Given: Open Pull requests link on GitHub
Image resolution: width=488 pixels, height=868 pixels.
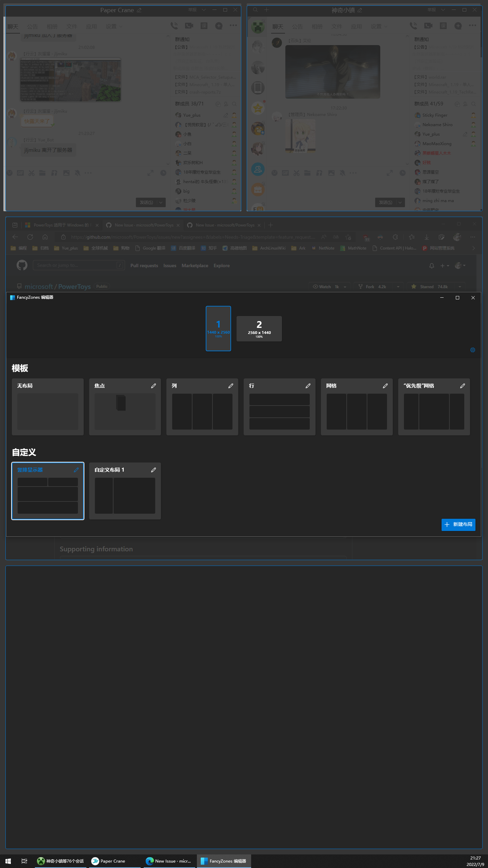Looking at the screenshot, I should pos(144,265).
